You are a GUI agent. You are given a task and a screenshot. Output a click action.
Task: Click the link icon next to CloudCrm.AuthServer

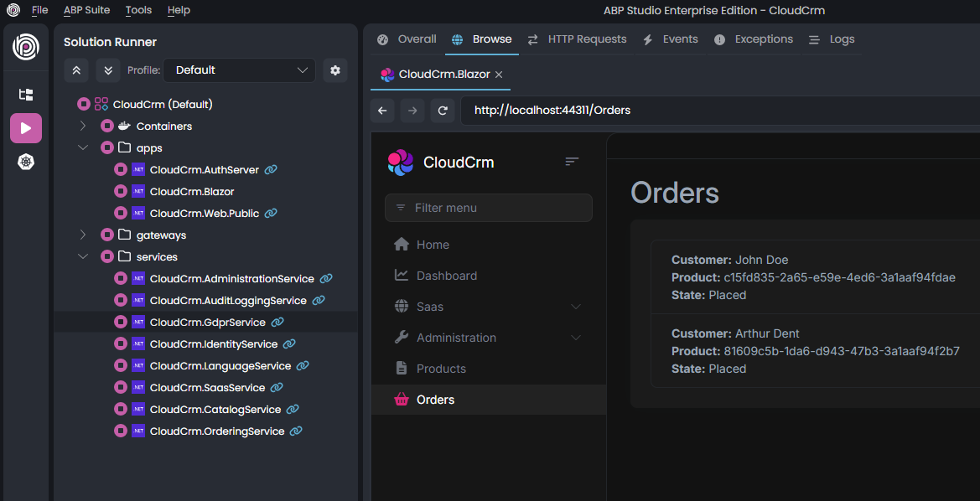(x=270, y=169)
